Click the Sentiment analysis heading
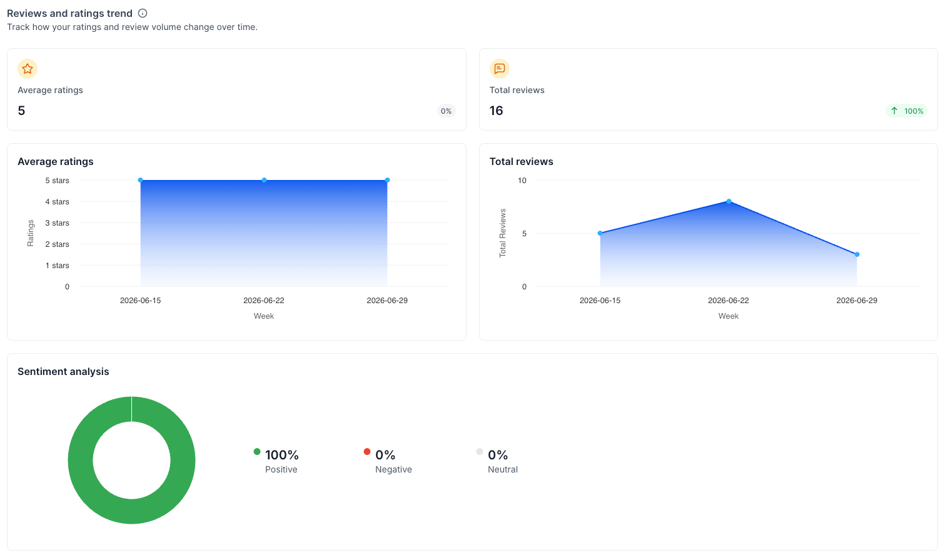 click(63, 371)
